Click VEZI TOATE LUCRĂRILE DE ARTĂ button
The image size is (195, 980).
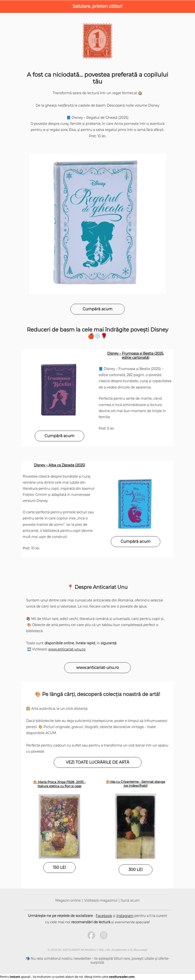point(97,762)
